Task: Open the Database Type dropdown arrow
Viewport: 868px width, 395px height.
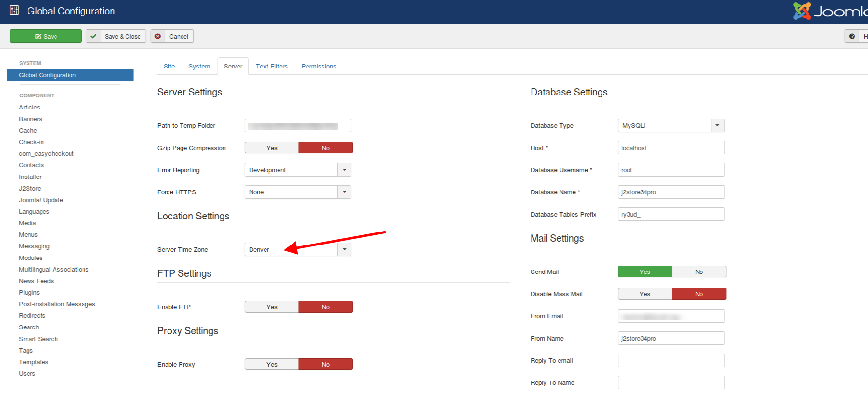Action: coord(717,126)
